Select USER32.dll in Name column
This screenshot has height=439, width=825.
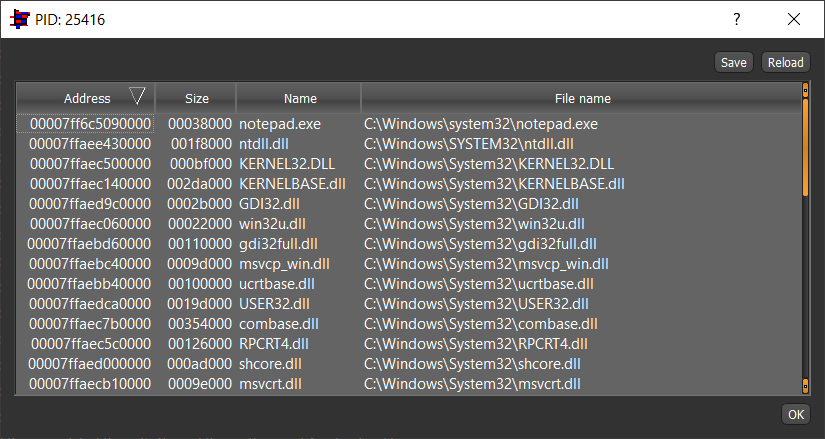pyautogui.click(x=274, y=304)
